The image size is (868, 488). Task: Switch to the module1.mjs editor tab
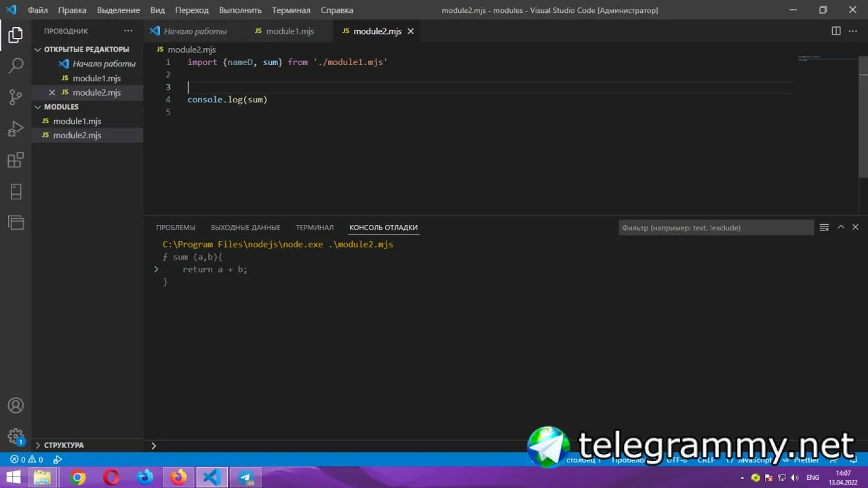tap(290, 31)
